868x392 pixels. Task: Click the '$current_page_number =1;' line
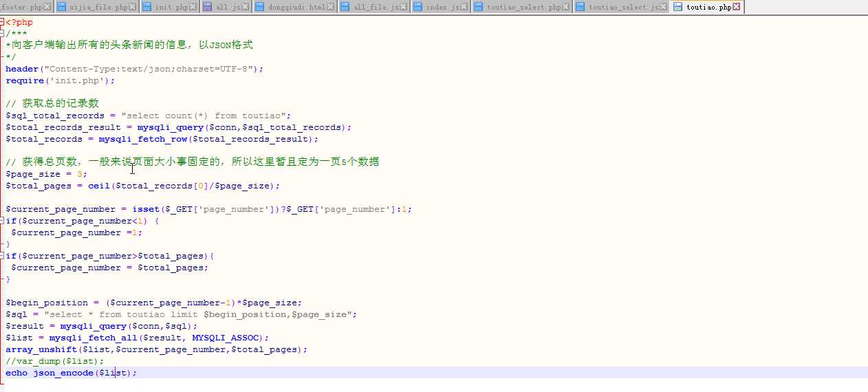[x=76, y=232]
